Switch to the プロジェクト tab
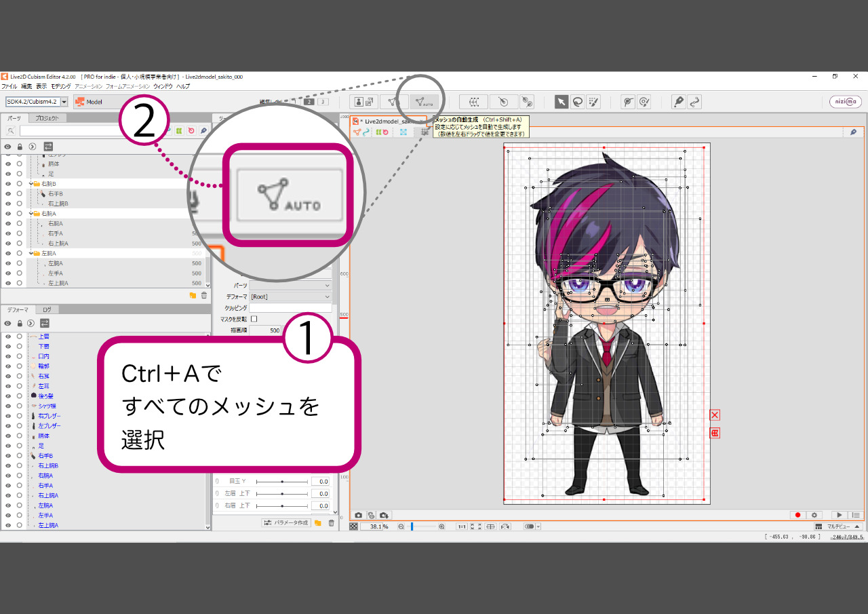 coord(47,118)
